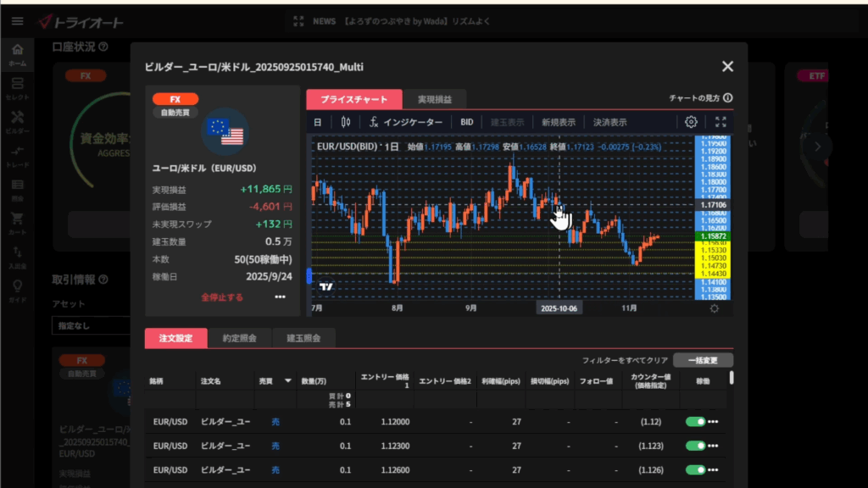Toggle operation switch for the 1.12600 order

click(x=695, y=469)
